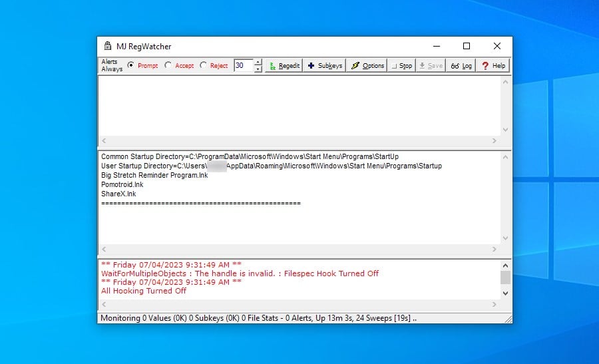Screen dimensions: 599x364
Task: Click the WaitForMultipleObjects error log line
Action: pos(240,273)
